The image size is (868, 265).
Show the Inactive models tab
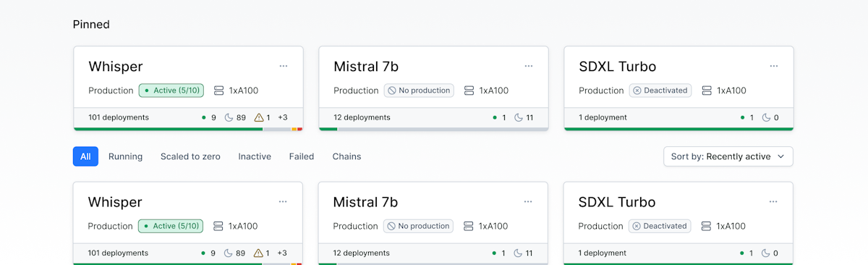coord(255,156)
